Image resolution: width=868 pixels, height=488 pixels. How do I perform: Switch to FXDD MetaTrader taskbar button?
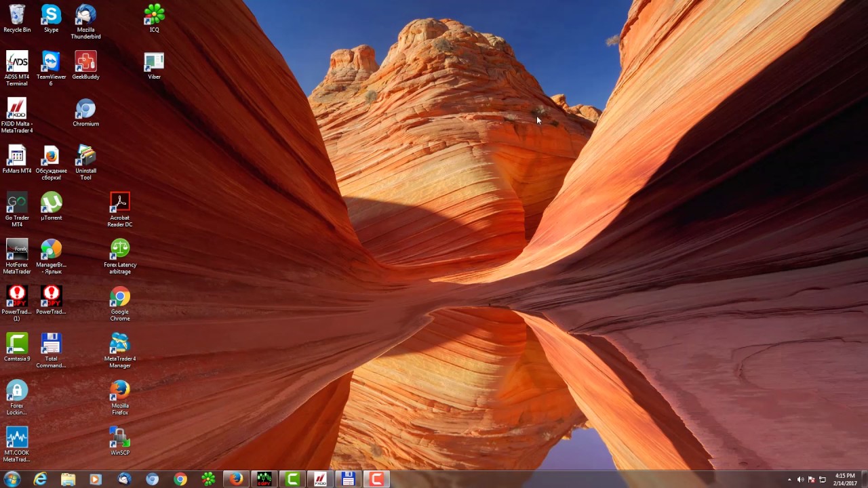[320, 479]
